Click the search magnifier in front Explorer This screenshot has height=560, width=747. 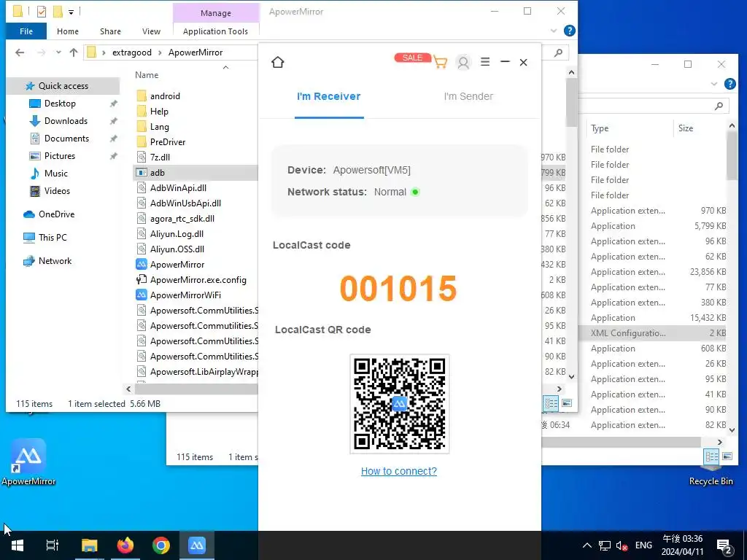pos(558,52)
